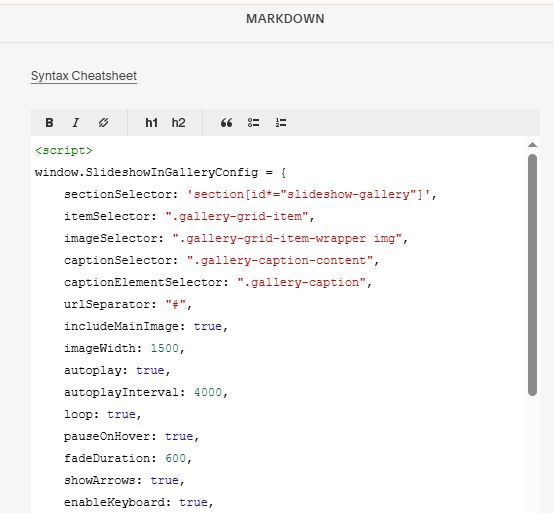Click the MARKDOWN panel title
The width and height of the screenshot is (554, 513).
(x=285, y=19)
